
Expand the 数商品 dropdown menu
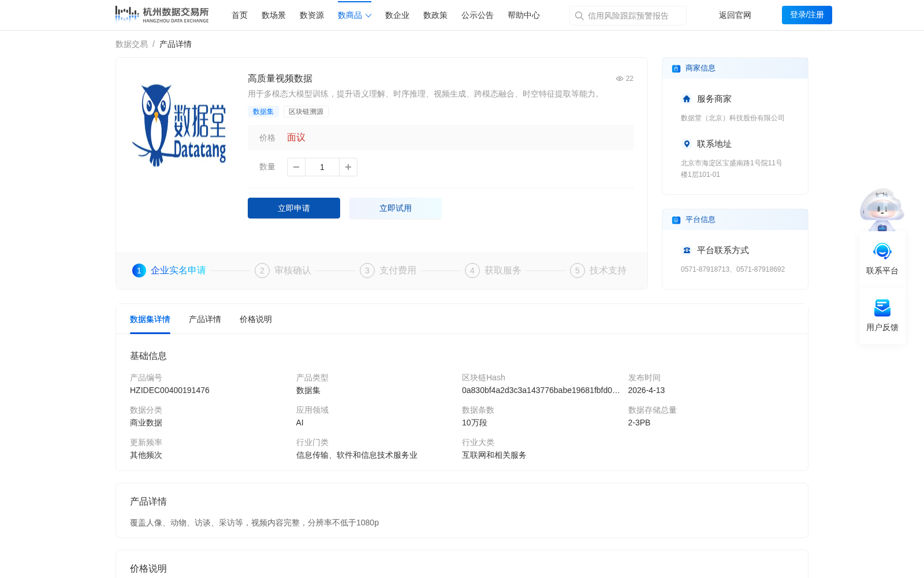355,16
